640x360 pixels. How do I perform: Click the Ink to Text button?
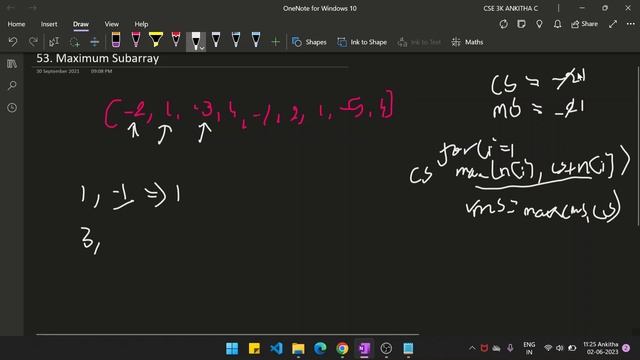point(419,42)
